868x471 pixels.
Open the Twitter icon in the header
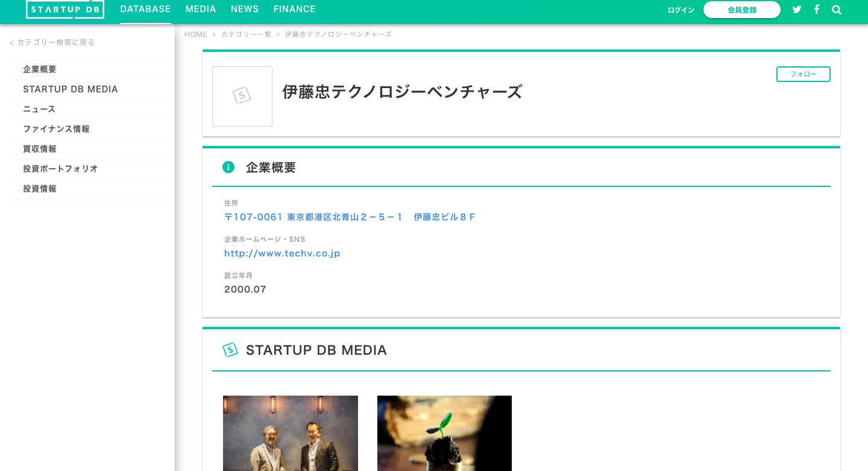tap(797, 9)
